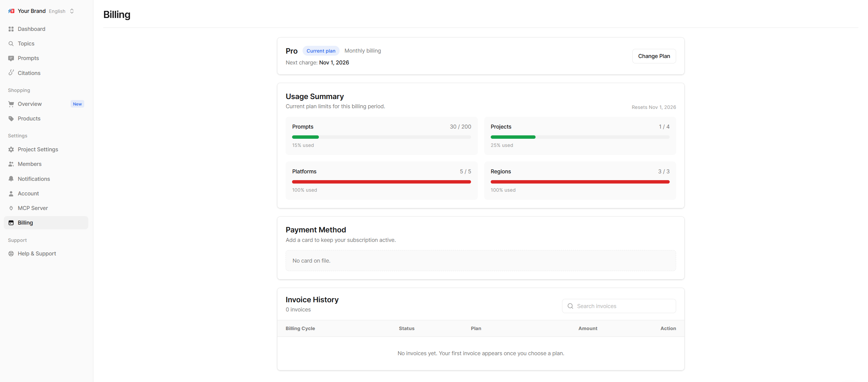Click the Dashboard grid icon
The image size is (868, 382).
[11, 29]
